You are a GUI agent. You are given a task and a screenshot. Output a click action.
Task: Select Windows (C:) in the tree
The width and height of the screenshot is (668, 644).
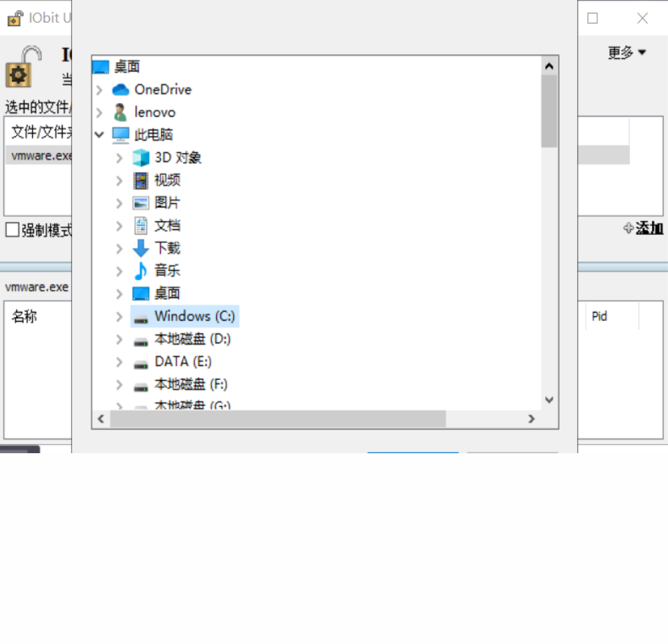pos(194,317)
